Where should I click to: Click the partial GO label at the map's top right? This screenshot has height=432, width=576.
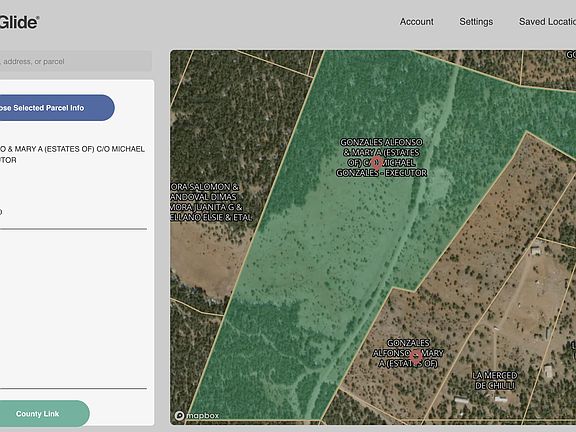pyautogui.click(x=571, y=55)
